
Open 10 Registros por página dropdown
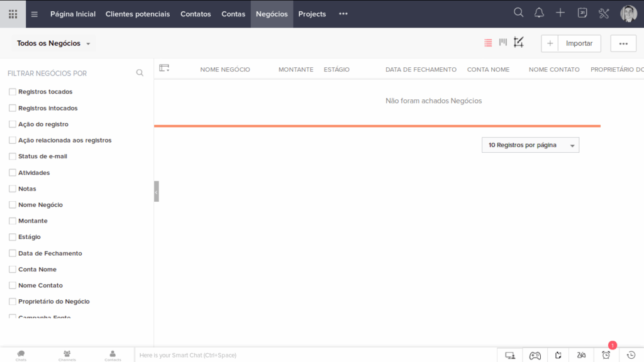(x=530, y=145)
